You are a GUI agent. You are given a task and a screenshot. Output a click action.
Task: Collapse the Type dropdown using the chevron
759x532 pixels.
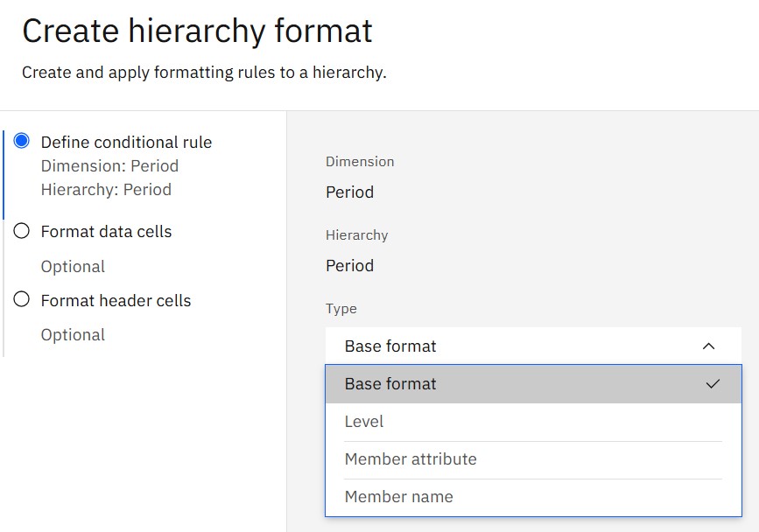tap(708, 346)
